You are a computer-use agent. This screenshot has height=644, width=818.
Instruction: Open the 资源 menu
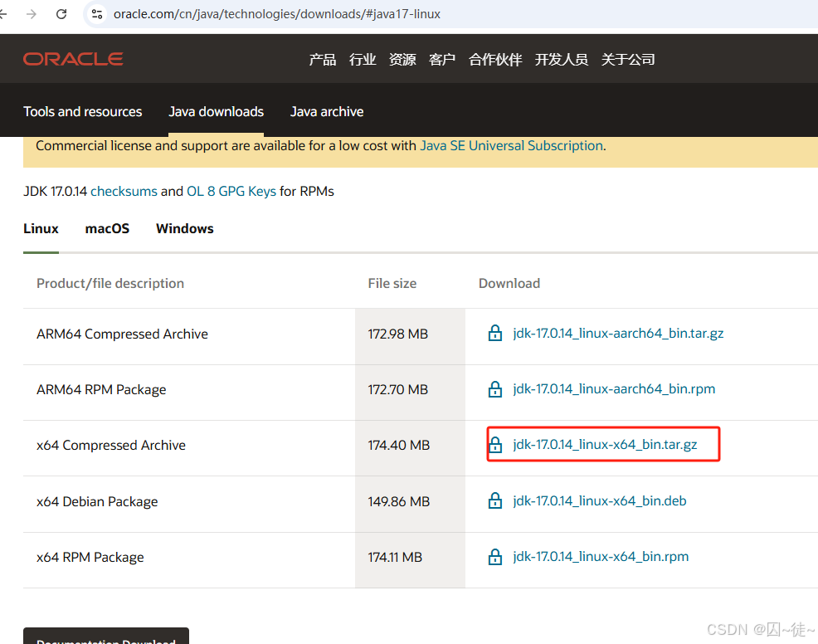[402, 60]
